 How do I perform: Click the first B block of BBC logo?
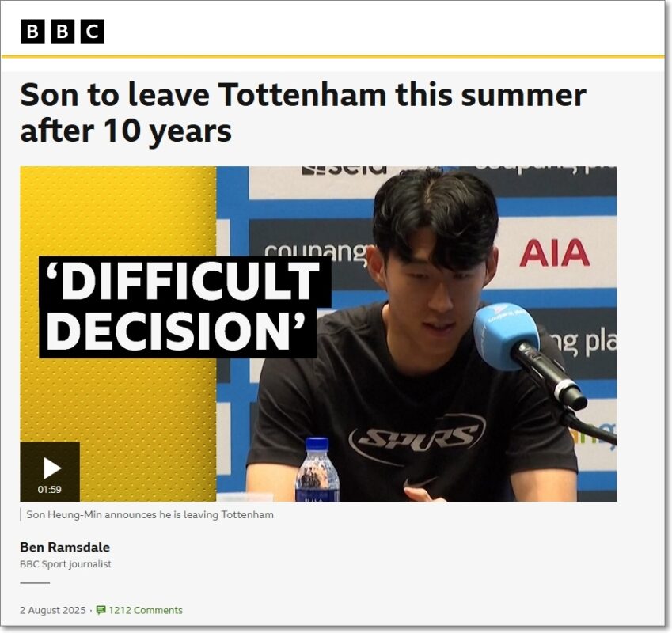[x=32, y=32]
